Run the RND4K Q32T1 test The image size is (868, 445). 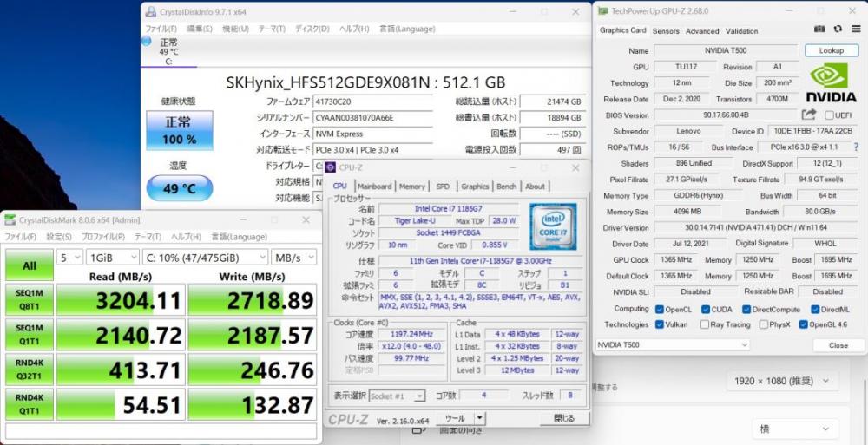click(x=30, y=369)
